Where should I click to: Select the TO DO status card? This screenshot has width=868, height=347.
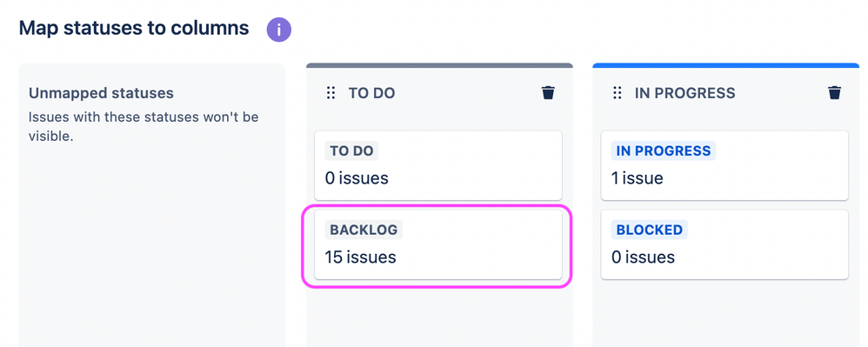(x=438, y=165)
